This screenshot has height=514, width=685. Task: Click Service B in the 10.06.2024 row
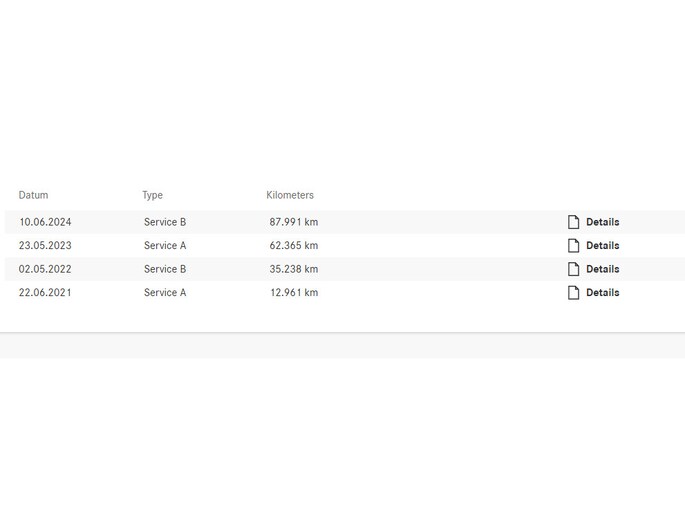pos(165,222)
